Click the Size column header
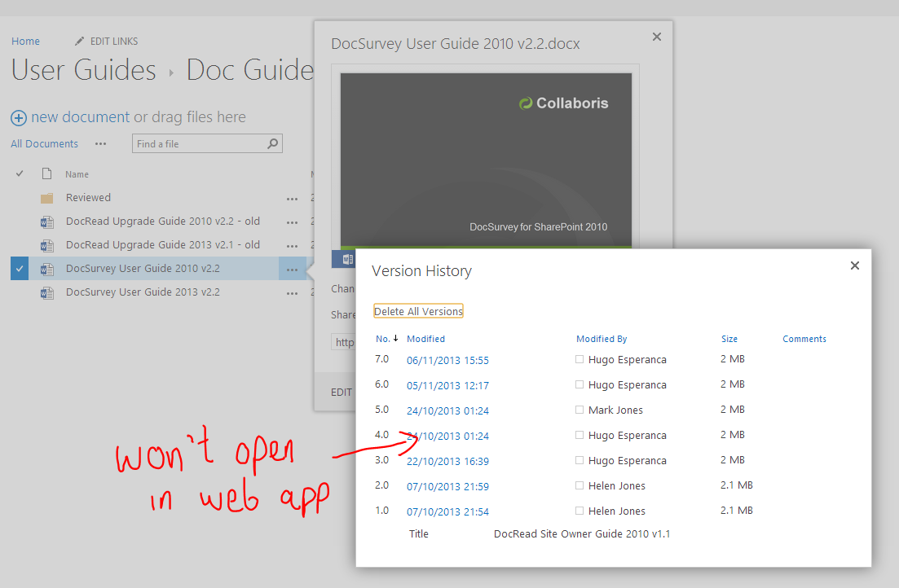Screen dimensions: 899x588 coord(729,339)
